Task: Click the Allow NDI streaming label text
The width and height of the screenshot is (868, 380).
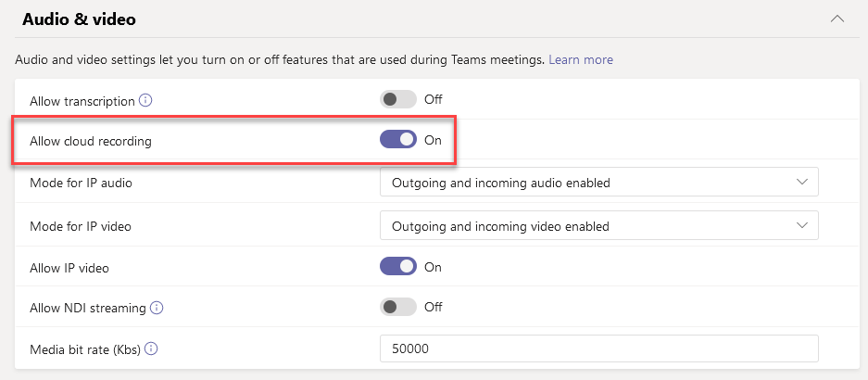Action: (x=88, y=308)
